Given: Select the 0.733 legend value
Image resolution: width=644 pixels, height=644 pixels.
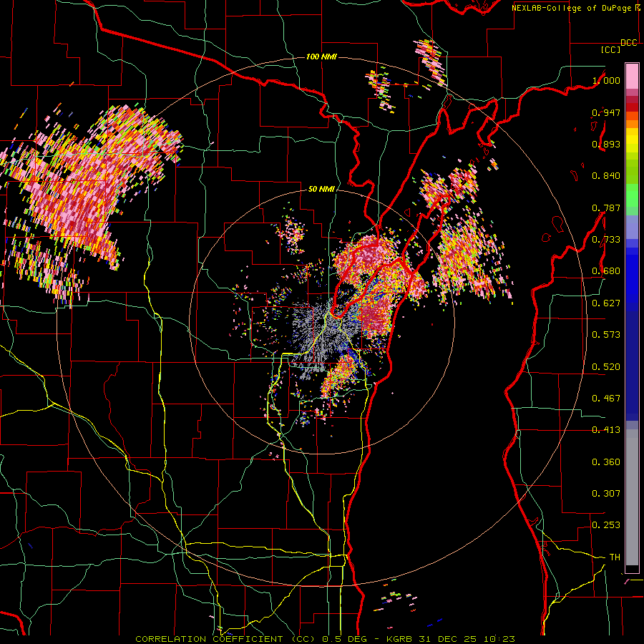Looking at the screenshot, I should 606,239.
